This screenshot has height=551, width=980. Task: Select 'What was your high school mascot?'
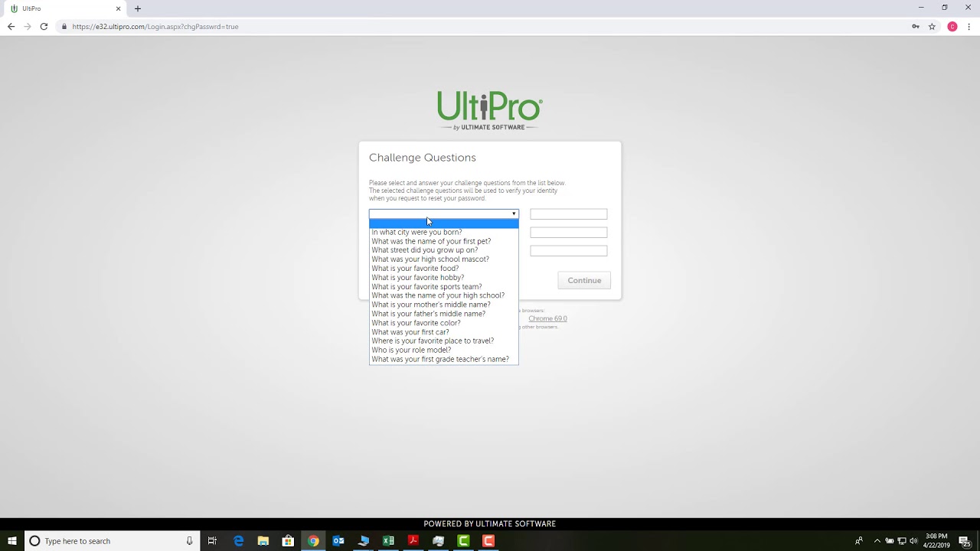pyautogui.click(x=443, y=259)
